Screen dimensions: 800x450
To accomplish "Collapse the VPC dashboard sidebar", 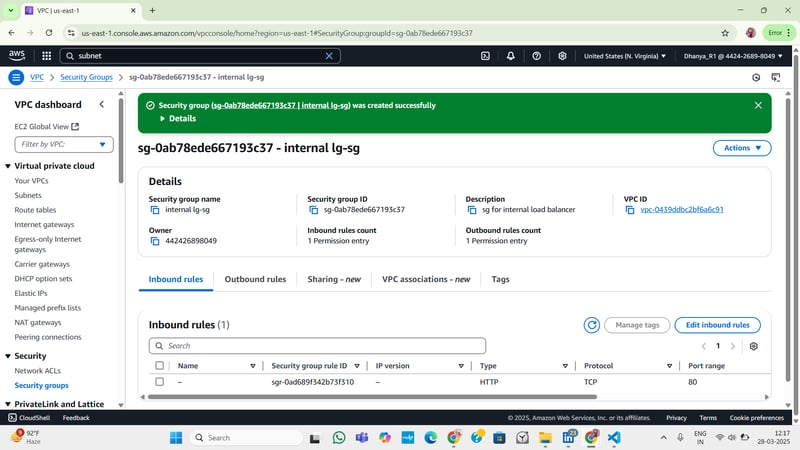I will 102,105.
